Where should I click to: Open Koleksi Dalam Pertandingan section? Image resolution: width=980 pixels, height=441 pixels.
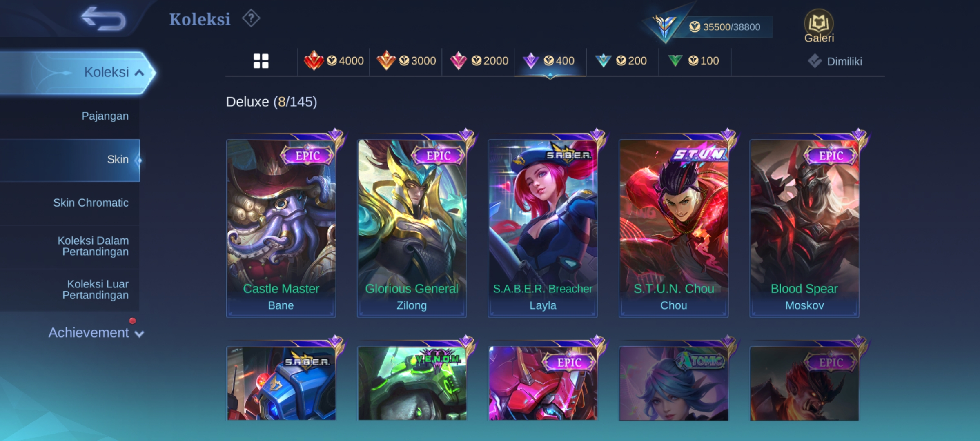(x=93, y=246)
